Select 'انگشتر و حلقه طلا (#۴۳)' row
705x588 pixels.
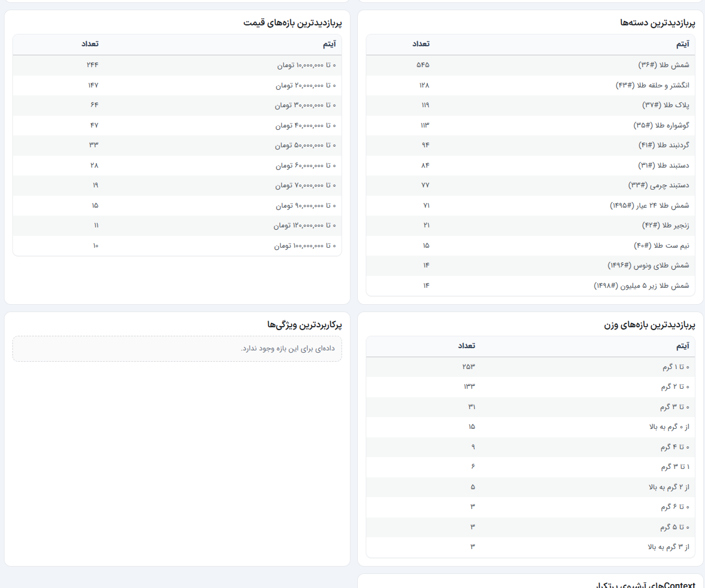(x=531, y=85)
